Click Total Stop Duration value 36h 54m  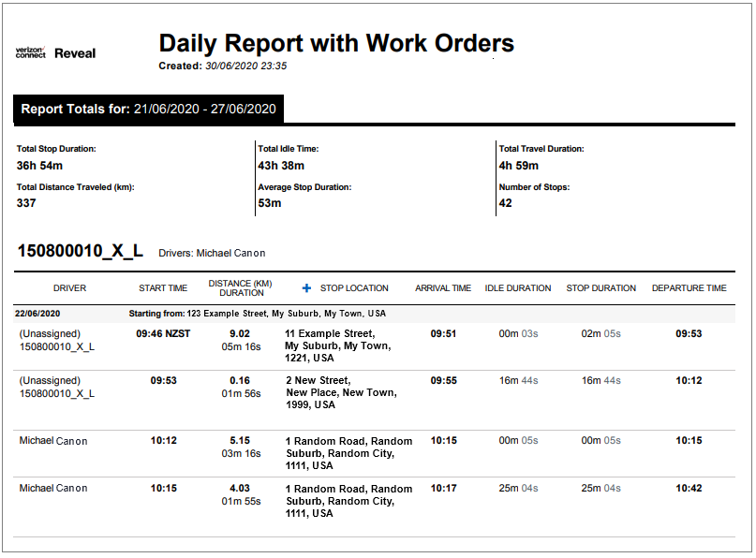[x=39, y=166]
